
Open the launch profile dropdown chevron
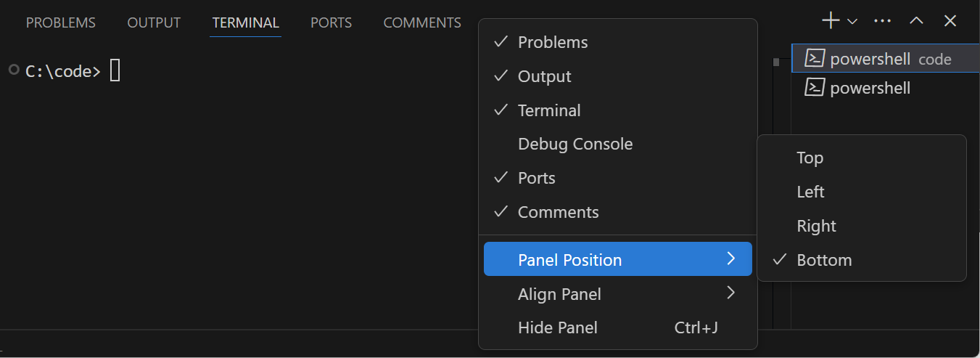(852, 22)
